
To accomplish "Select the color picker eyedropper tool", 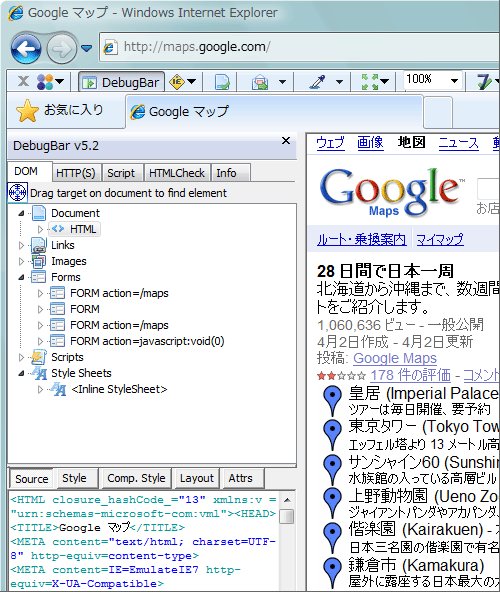I will 317,82.
